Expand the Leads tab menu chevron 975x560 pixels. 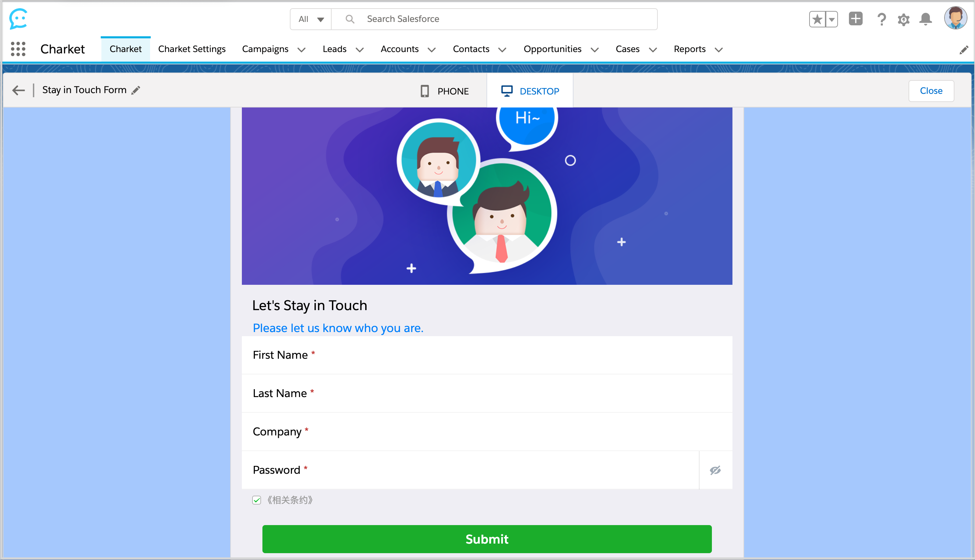[x=359, y=50]
